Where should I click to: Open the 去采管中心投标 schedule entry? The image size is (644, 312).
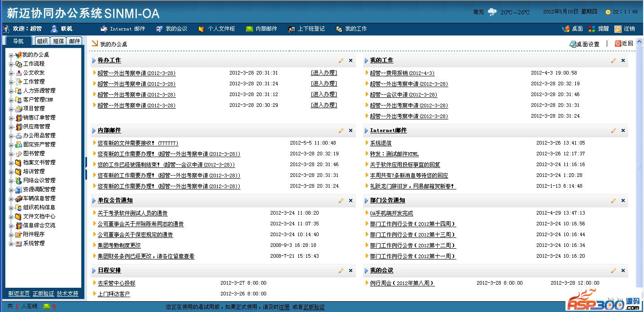click(116, 283)
